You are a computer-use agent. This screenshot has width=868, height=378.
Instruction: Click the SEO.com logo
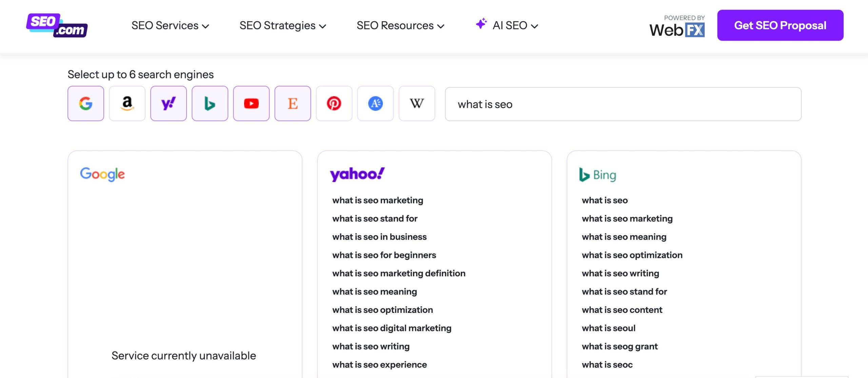point(57,25)
